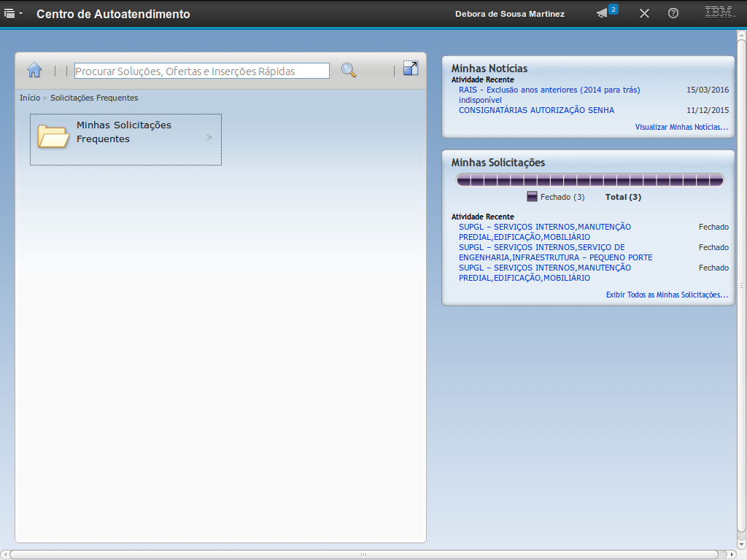Expand the dropdown arrow beside the menu icon
Image resolution: width=747 pixels, height=560 pixels.
pos(20,14)
